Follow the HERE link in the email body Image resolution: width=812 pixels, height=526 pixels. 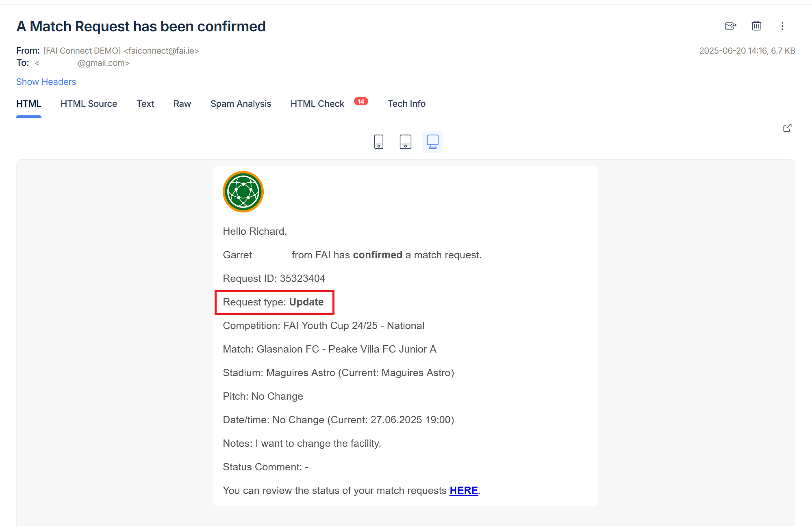tap(463, 491)
